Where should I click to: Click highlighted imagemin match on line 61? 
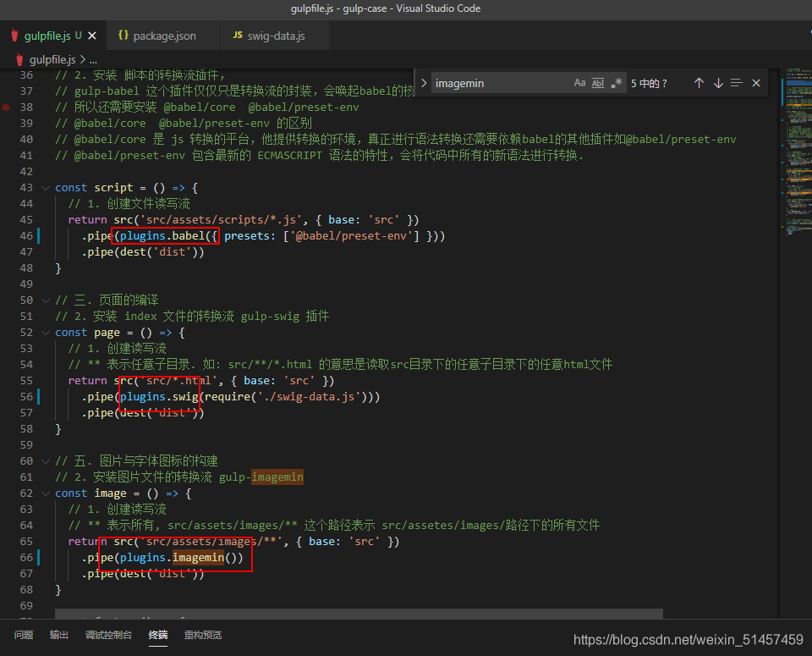(x=277, y=477)
